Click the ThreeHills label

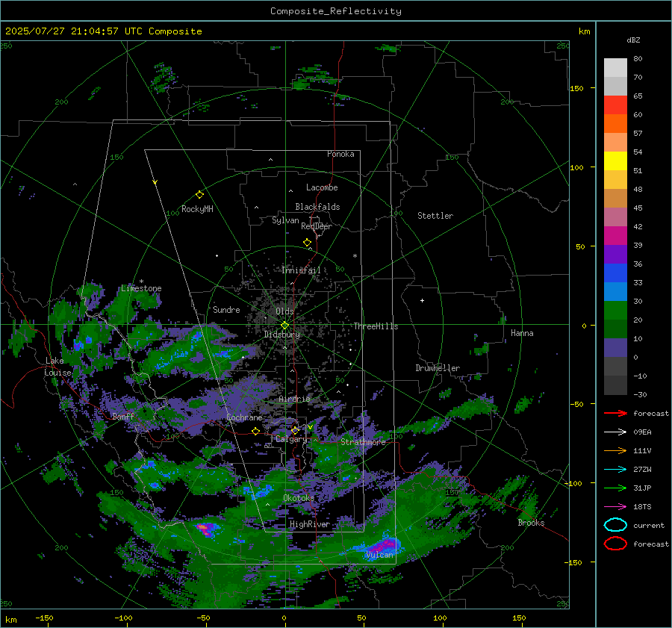(376, 326)
